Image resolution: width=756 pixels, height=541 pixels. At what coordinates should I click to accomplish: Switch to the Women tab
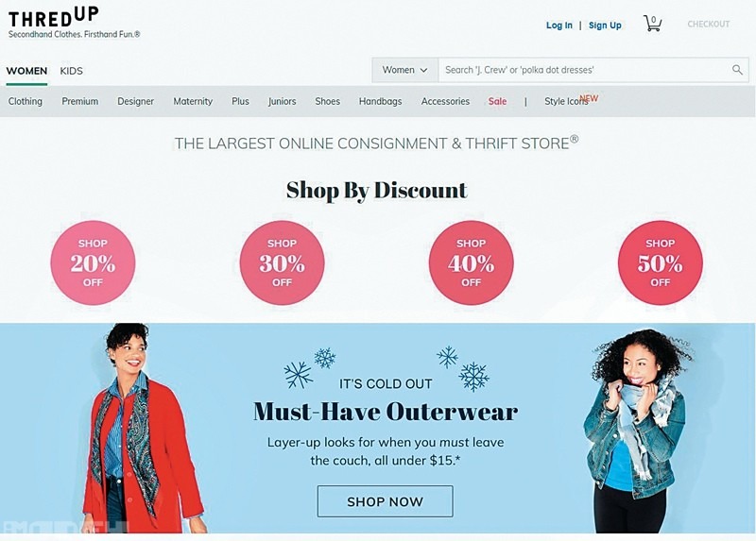[x=26, y=71]
